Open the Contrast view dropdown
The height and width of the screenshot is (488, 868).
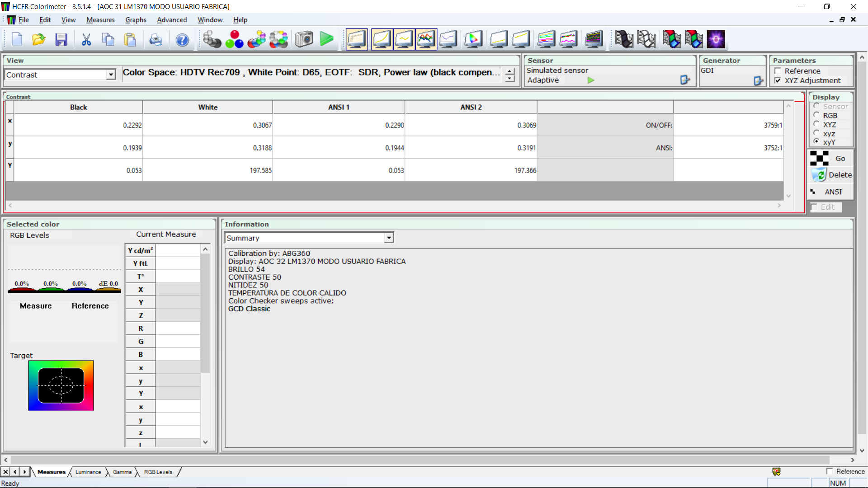coord(111,75)
